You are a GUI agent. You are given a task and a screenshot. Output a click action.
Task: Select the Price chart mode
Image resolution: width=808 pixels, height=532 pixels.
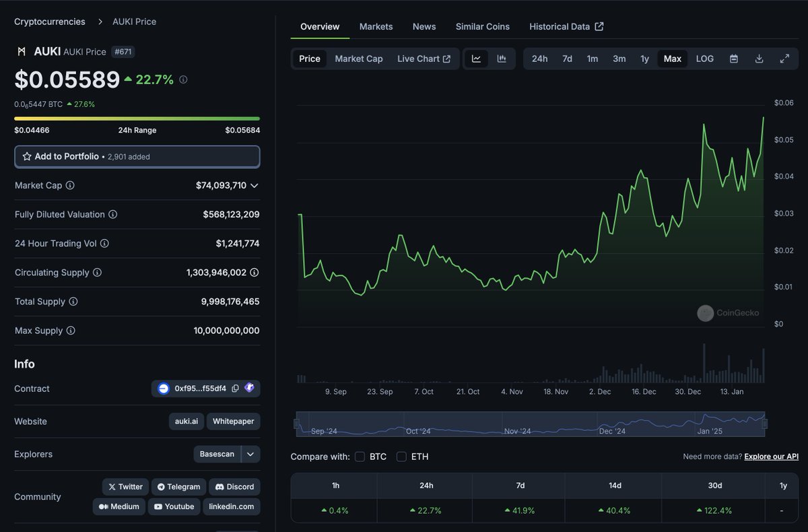(310, 59)
